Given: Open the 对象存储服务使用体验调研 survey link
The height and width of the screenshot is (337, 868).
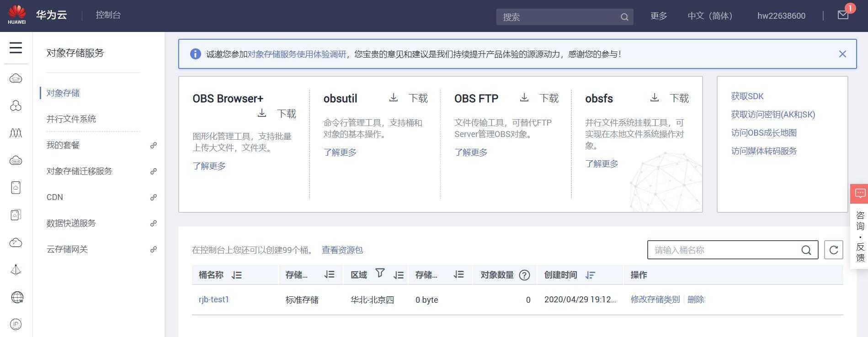Looking at the screenshot, I should [x=297, y=54].
